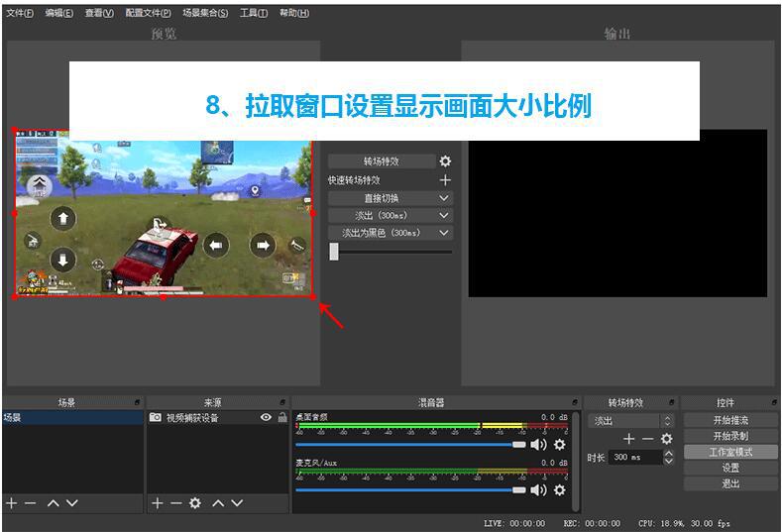Image resolution: width=782 pixels, height=532 pixels.
Task: Open source properties gear in 来源 toolbar
Action: click(x=195, y=503)
